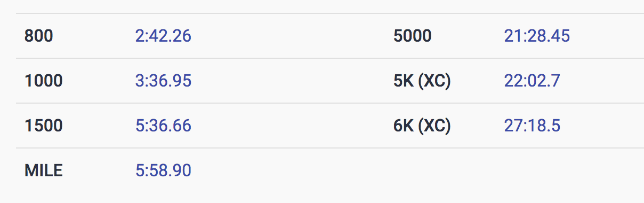
Task: Click the 1500 event label
Action: pyautogui.click(x=44, y=126)
